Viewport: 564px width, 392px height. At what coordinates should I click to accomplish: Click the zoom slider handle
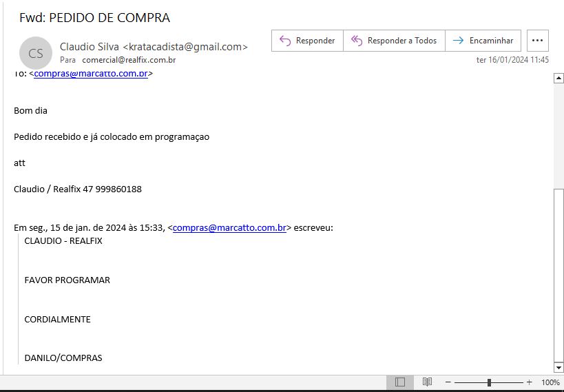[x=489, y=382]
